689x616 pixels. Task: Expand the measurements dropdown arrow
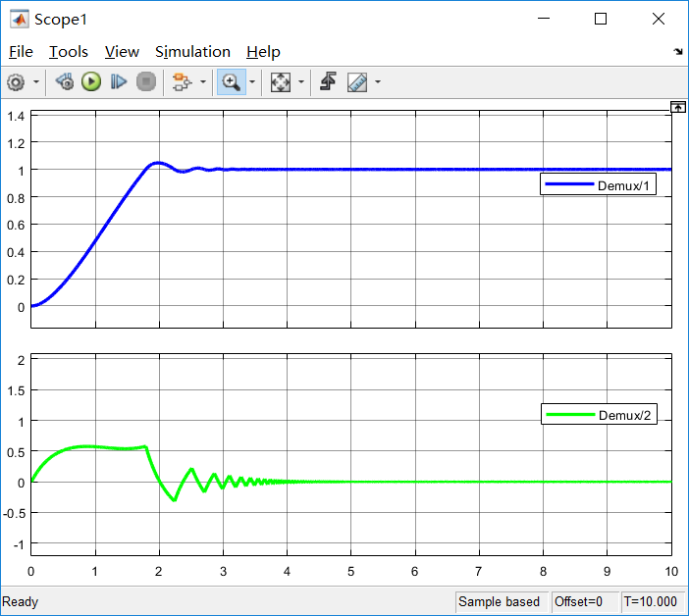pos(378,82)
